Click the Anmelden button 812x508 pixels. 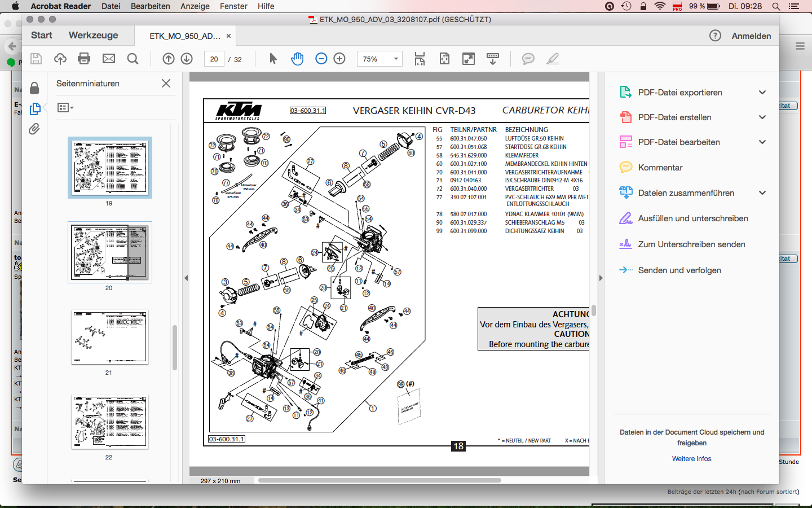[x=751, y=36]
